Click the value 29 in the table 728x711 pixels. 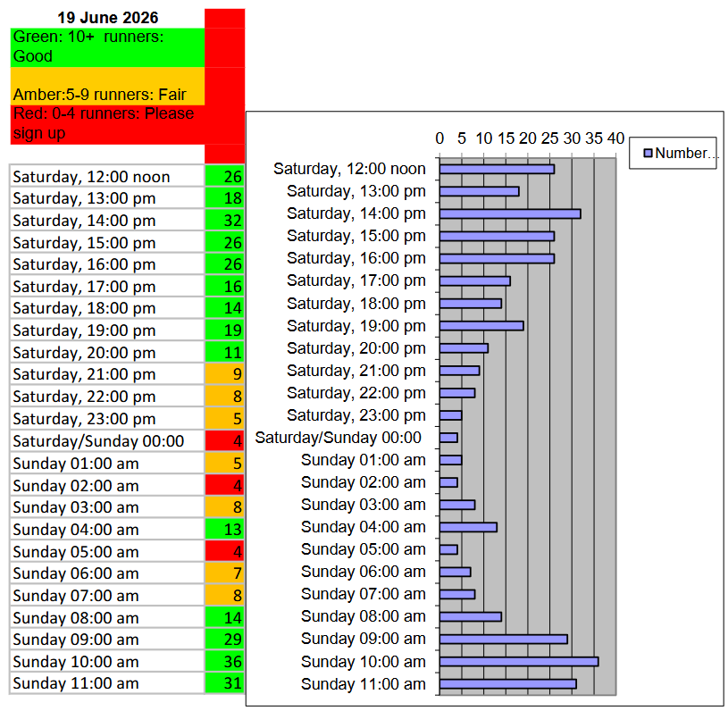point(225,640)
